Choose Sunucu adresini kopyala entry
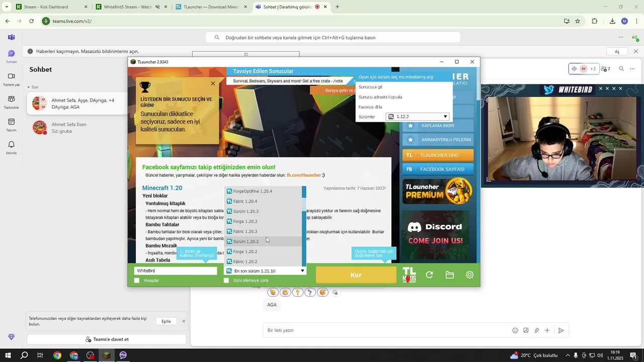Viewport: 644px width, 362px height. coord(404,97)
